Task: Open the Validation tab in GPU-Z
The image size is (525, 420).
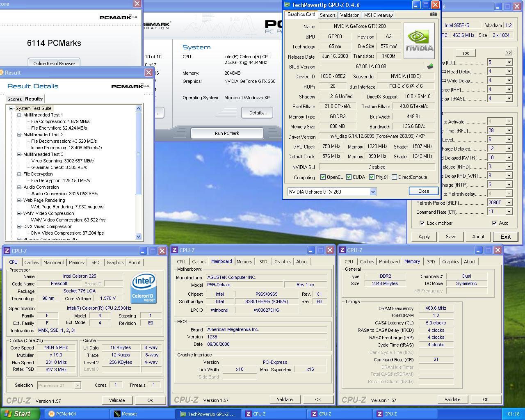Action: coord(350,15)
